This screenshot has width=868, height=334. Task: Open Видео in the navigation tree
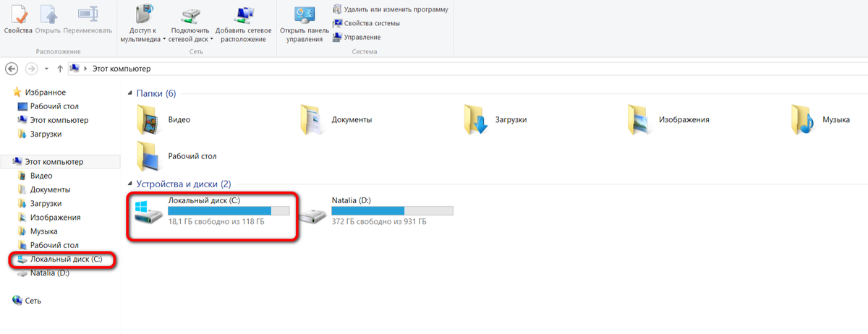click(35, 176)
